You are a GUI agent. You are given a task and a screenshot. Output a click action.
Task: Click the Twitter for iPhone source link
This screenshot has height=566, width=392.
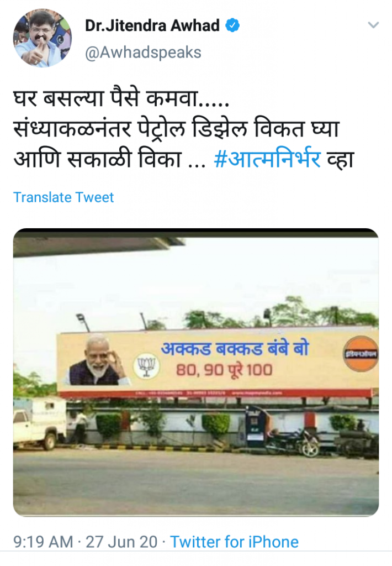pyautogui.click(x=235, y=542)
